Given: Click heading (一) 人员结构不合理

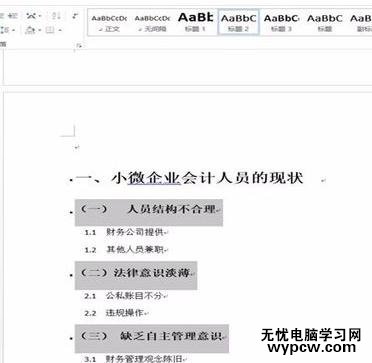Looking at the screenshot, I should [149, 210].
